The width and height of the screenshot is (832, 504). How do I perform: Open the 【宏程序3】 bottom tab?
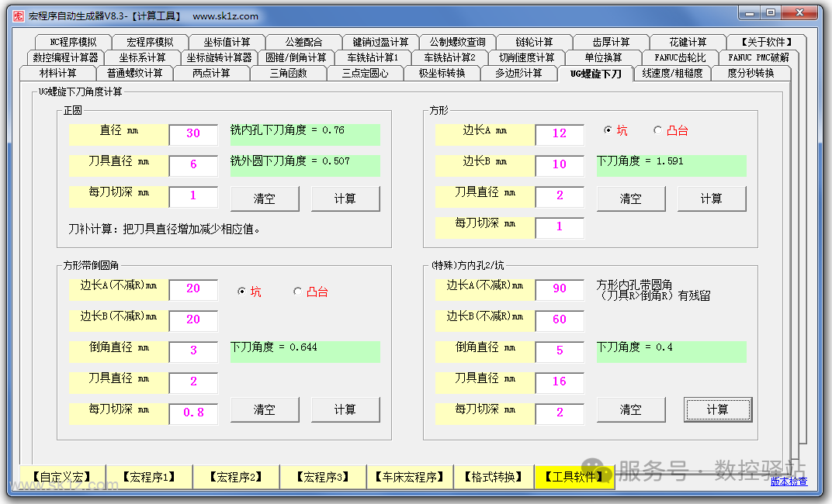tap(324, 477)
